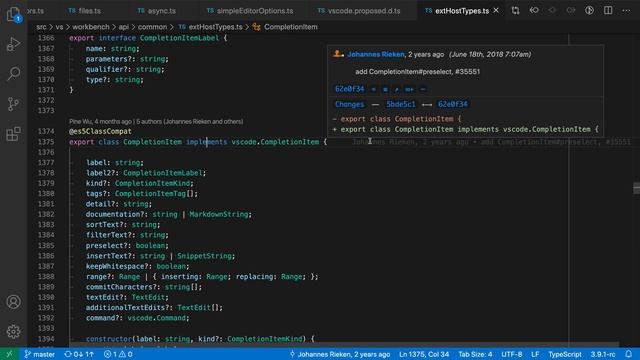Open the Explorer view in activity bar
Screen dimensions: 640x360
13,14
